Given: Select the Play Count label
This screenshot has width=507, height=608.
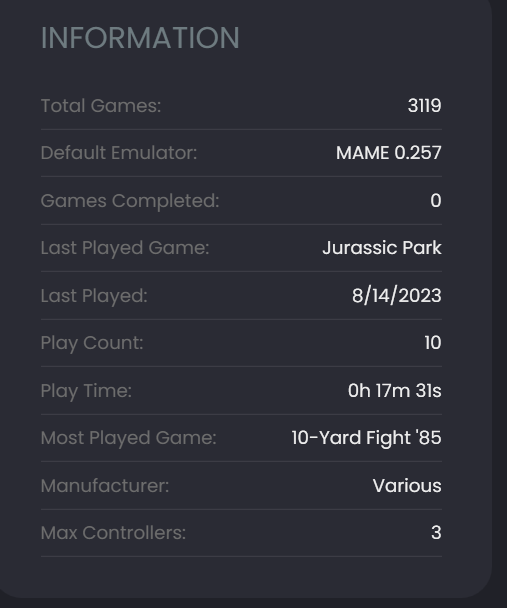Looking at the screenshot, I should [92, 343].
